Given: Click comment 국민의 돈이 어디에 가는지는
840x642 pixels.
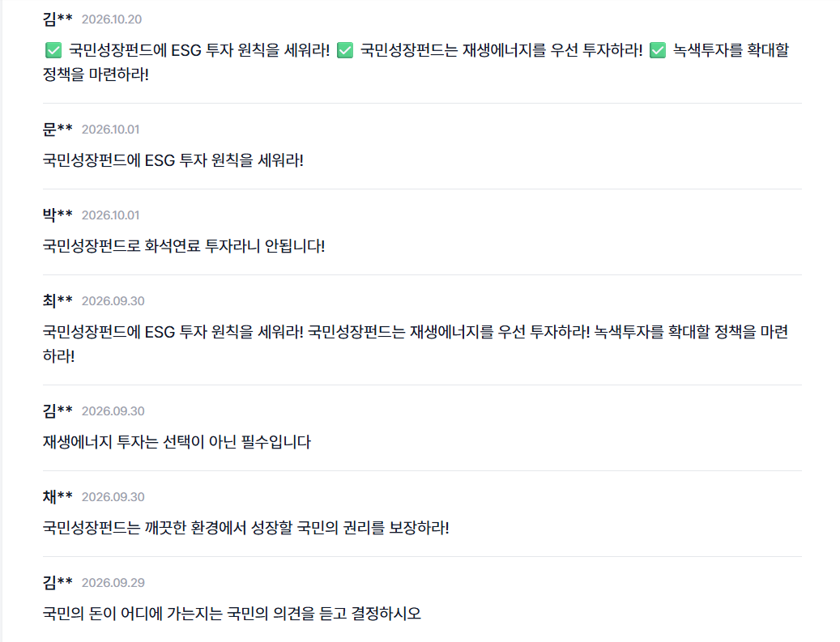Looking at the screenshot, I should click(232, 613).
